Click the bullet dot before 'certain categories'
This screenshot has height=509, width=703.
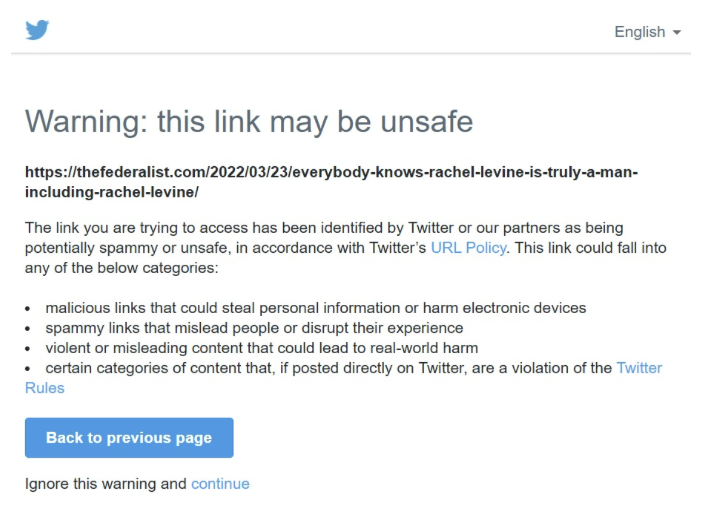tap(29, 369)
